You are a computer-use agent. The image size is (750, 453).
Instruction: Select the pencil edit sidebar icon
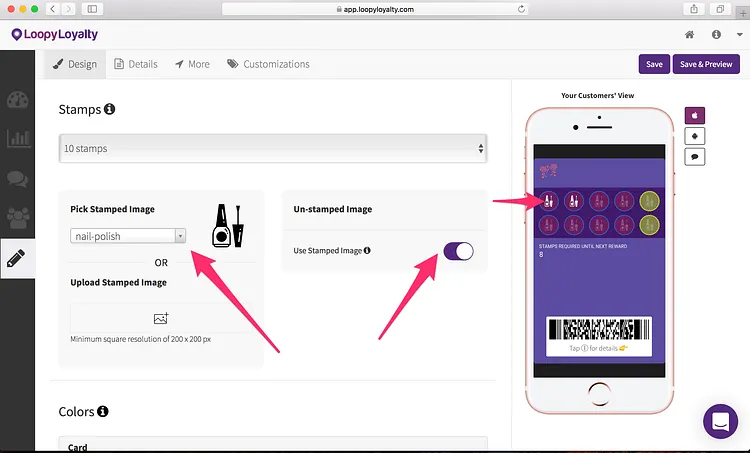16,258
